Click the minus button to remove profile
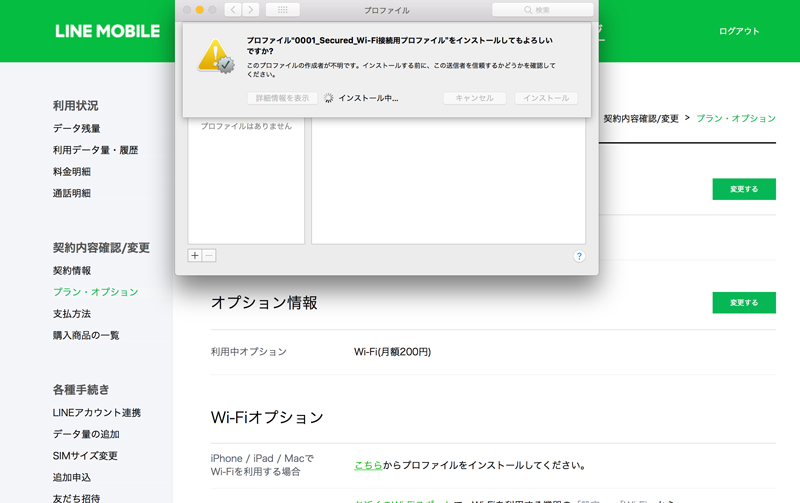The width and height of the screenshot is (800, 503). (209, 256)
